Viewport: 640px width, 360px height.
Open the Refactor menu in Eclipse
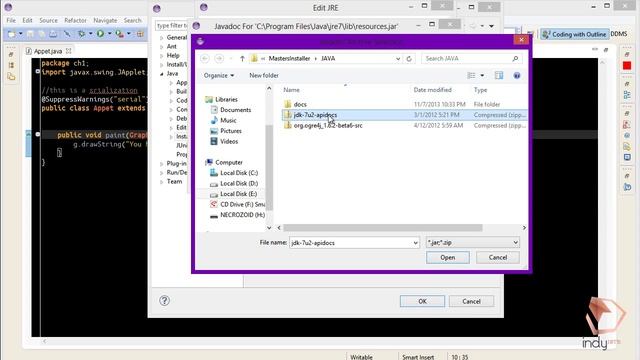click(x=76, y=20)
